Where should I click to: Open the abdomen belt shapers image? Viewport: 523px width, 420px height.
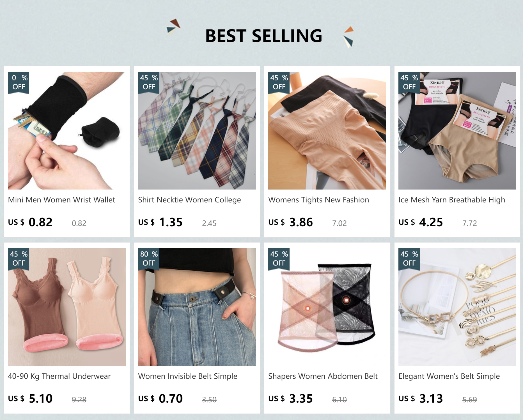coord(327,307)
